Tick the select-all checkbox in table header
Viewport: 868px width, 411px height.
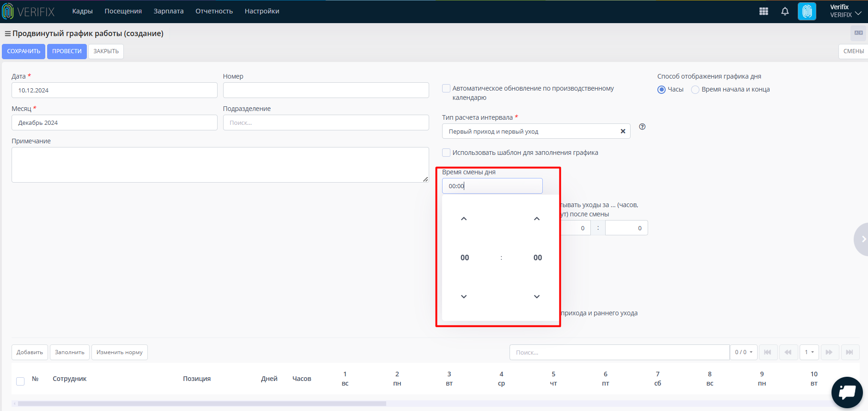pyautogui.click(x=20, y=381)
